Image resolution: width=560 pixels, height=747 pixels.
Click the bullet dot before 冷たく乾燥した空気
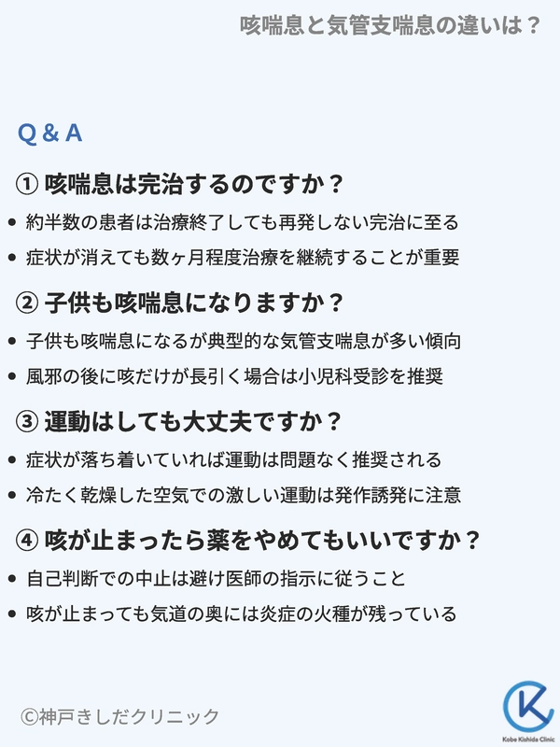click(x=11, y=495)
